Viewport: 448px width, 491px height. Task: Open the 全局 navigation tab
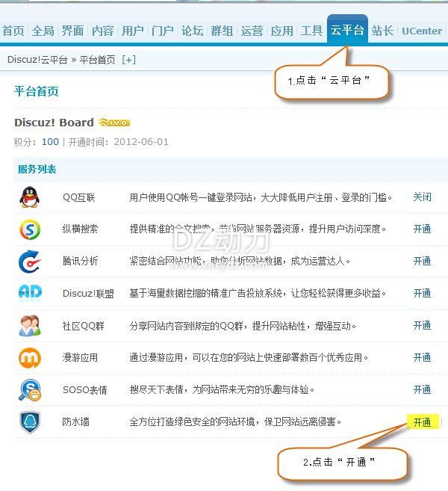click(43, 31)
